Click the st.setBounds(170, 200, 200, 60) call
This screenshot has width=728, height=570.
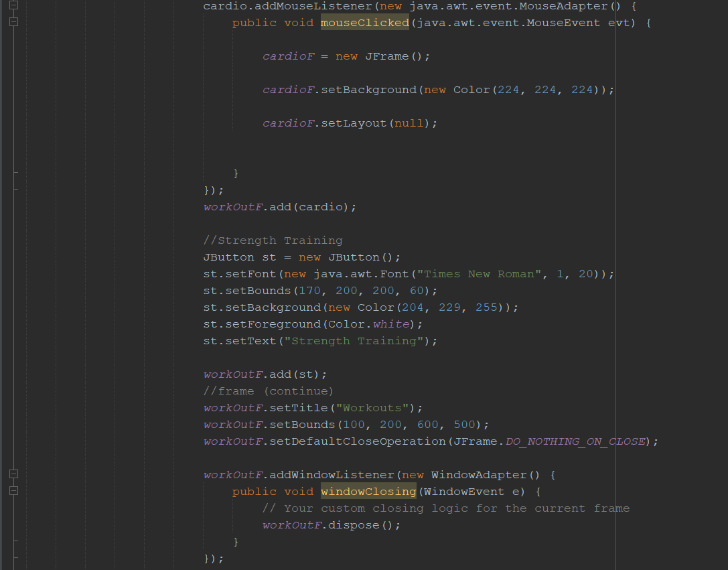[x=320, y=291]
